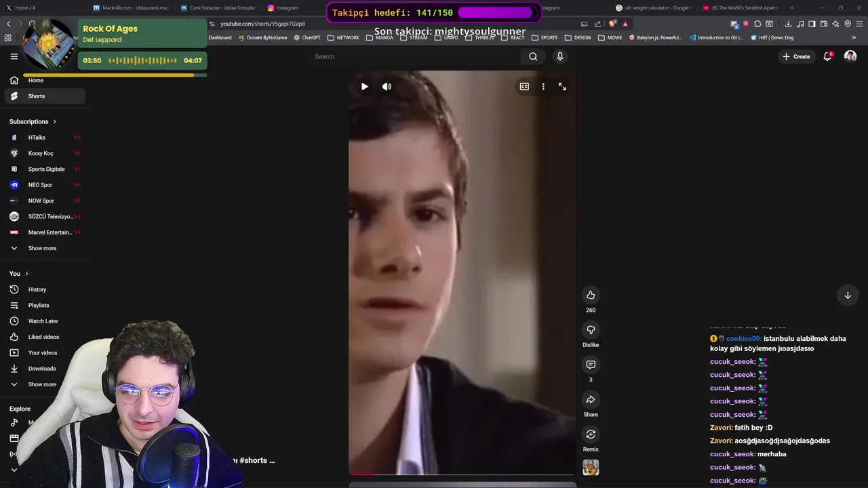Open the Create menu

point(796,56)
